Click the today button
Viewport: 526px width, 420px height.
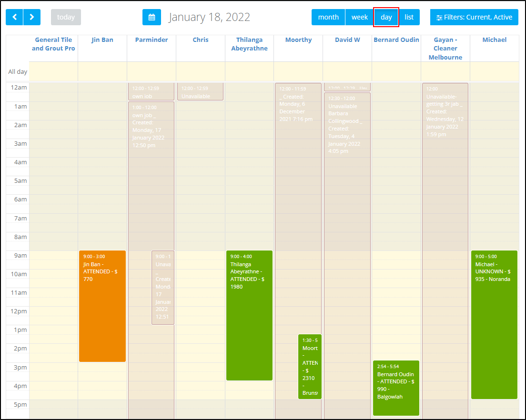pos(66,17)
